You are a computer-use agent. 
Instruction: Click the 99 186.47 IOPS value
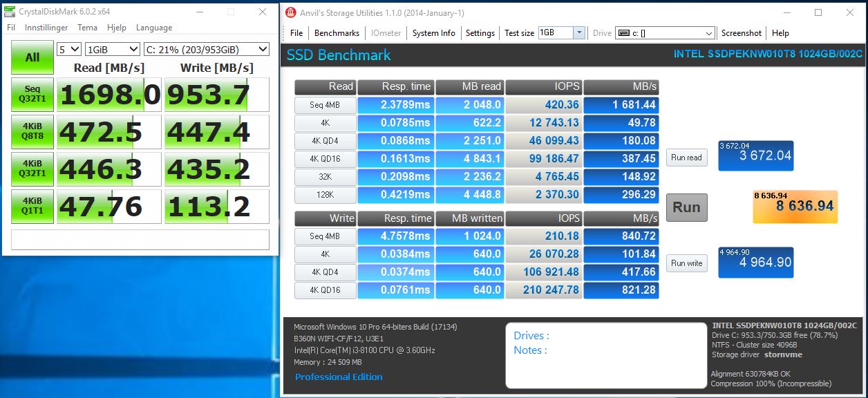tap(543, 159)
